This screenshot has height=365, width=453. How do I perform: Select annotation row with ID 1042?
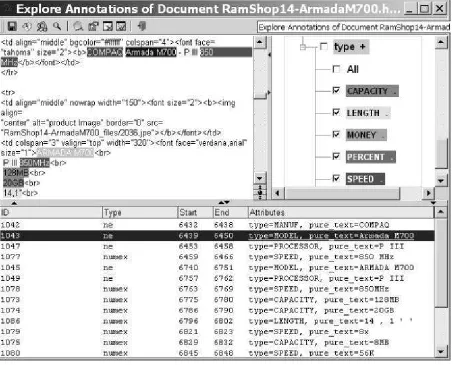[x=217, y=225]
